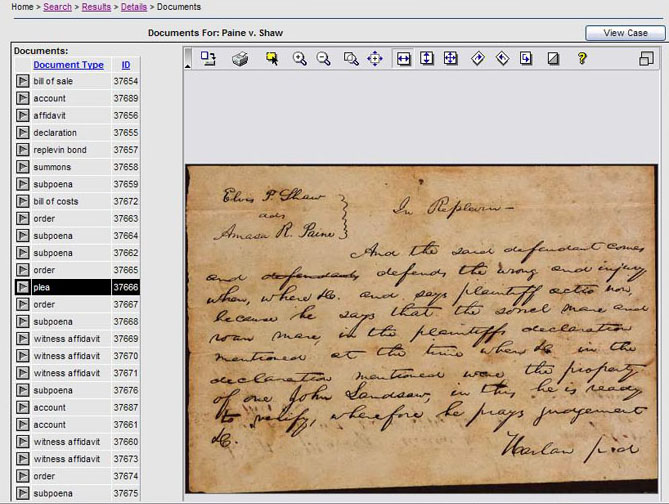Click the replevin bond label
The width and height of the screenshot is (669, 504).
(60, 150)
